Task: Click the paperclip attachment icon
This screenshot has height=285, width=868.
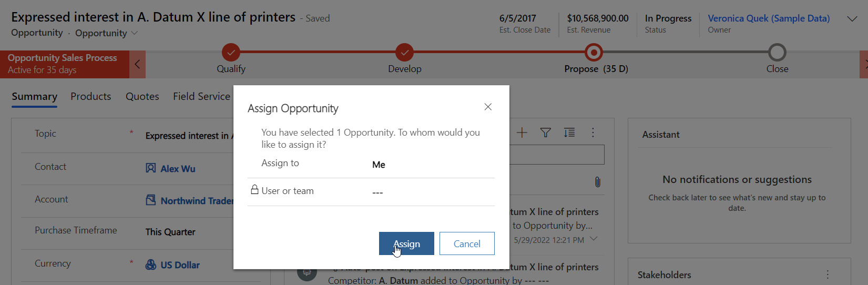Action: click(598, 182)
